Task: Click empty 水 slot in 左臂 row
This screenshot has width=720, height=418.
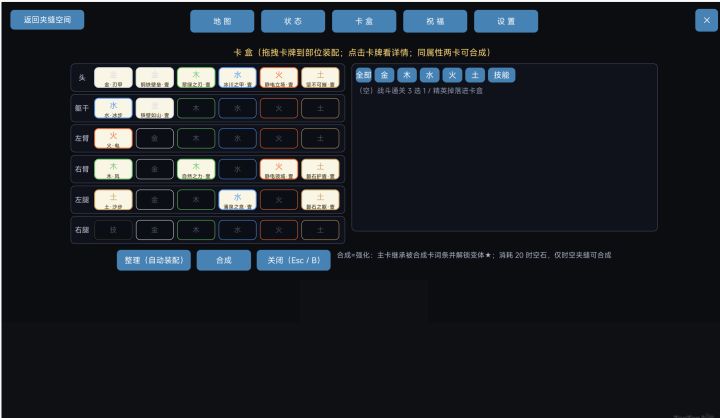Action: tap(237, 138)
